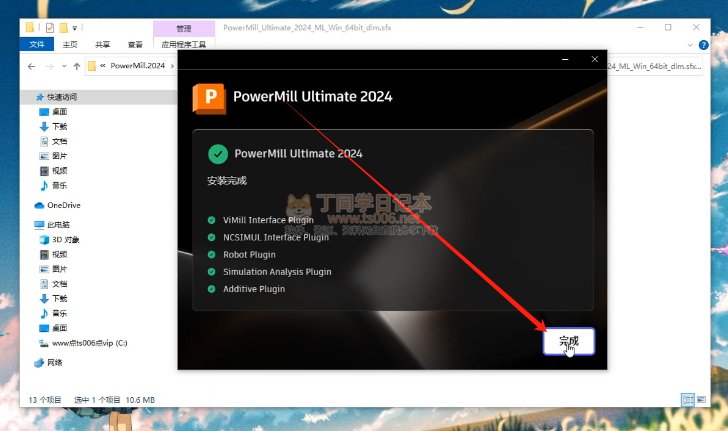Click NCSIMUL Interface Plugin green check

pyautogui.click(x=211, y=237)
